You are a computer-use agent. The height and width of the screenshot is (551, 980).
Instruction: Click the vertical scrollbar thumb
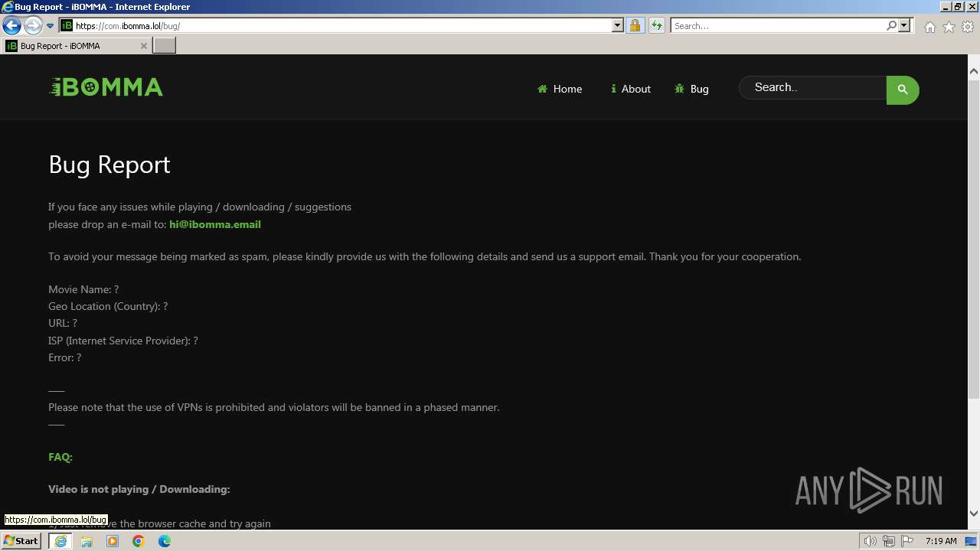[x=974, y=239]
